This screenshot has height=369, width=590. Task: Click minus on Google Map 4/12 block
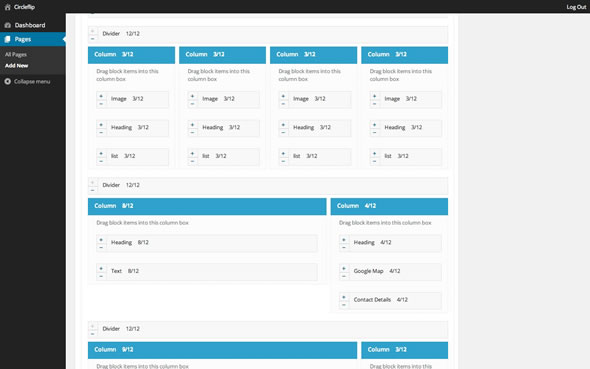click(344, 276)
